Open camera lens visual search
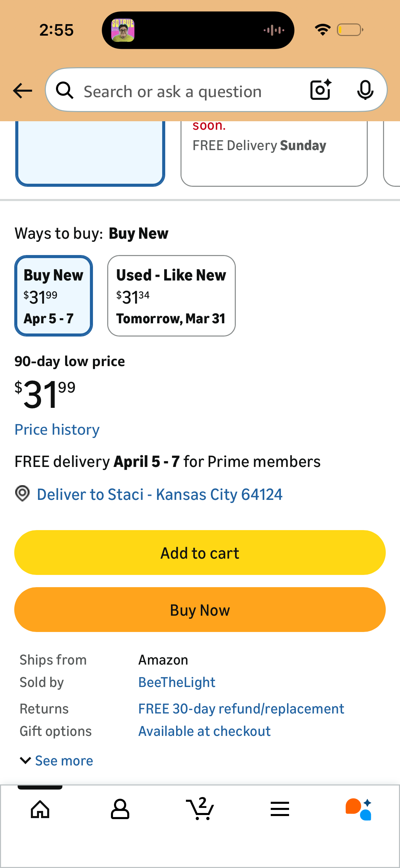Screen dimensions: 400x868 321,90
